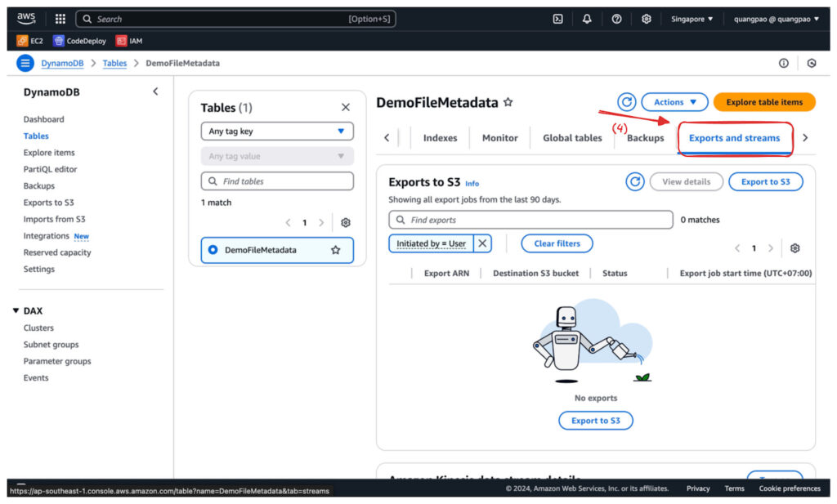
Task: Open Explore items in the sidebar
Action: tap(49, 153)
